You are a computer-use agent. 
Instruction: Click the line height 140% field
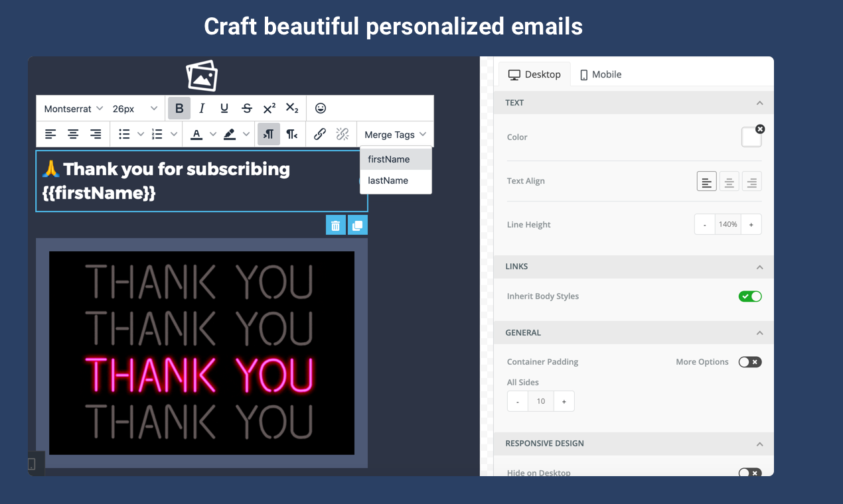point(728,225)
